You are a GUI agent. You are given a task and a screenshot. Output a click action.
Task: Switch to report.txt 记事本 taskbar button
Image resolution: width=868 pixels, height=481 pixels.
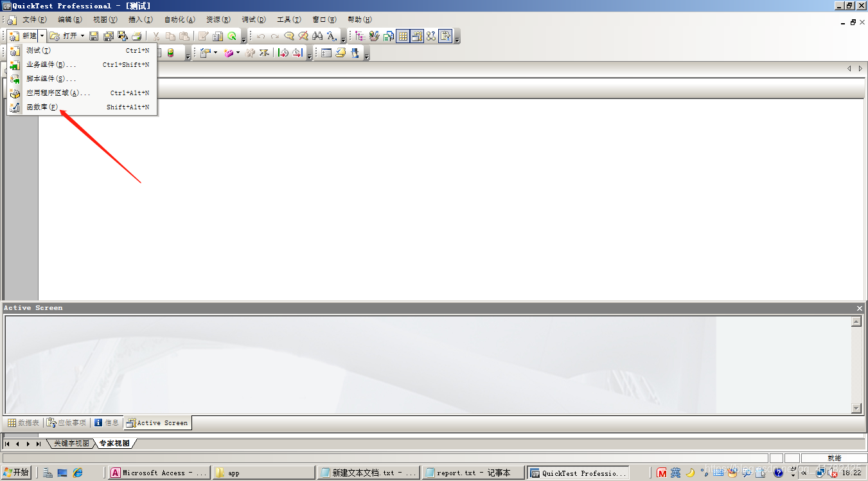click(474, 473)
